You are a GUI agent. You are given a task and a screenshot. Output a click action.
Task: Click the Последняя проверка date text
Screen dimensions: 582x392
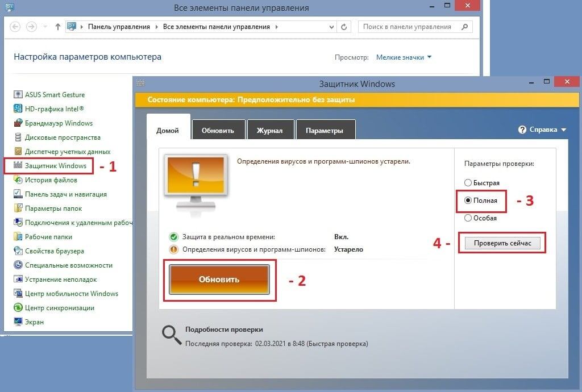(x=277, y=343)
